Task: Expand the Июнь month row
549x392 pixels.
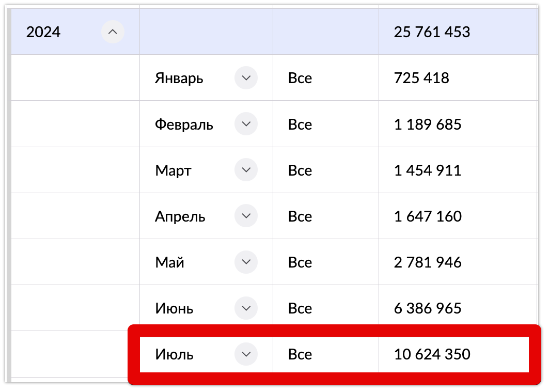Action: click(246, 308)
